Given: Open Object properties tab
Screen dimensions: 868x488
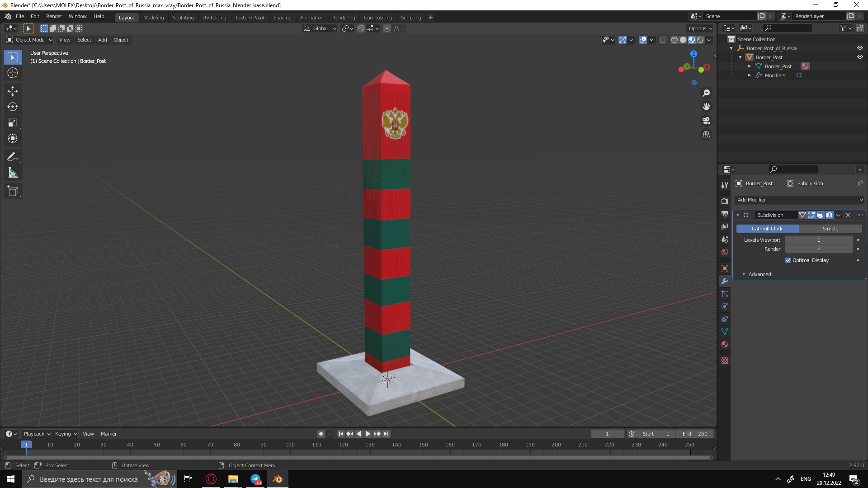Looking at the screenshot, I should tap(725, 268).
